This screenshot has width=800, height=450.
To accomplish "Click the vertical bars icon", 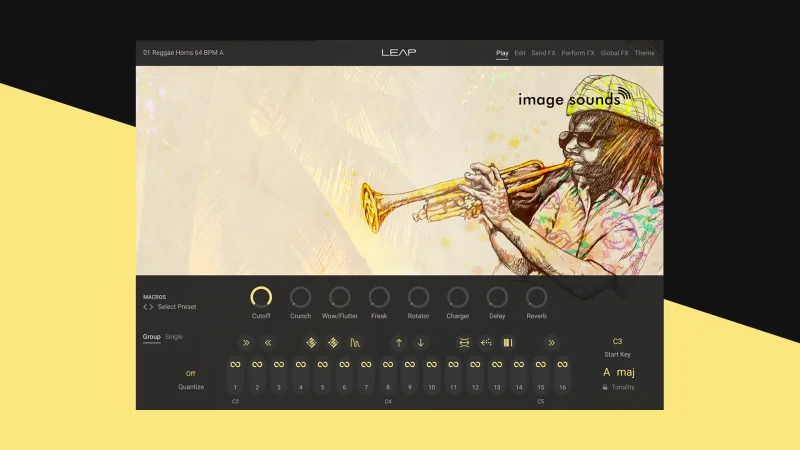I will coord(508,343).
